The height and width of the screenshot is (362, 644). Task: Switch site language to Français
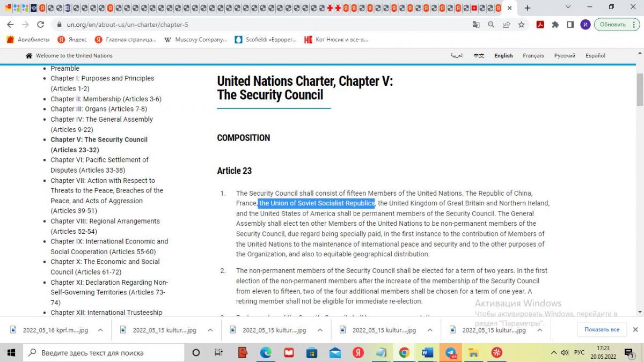point(533,56)
